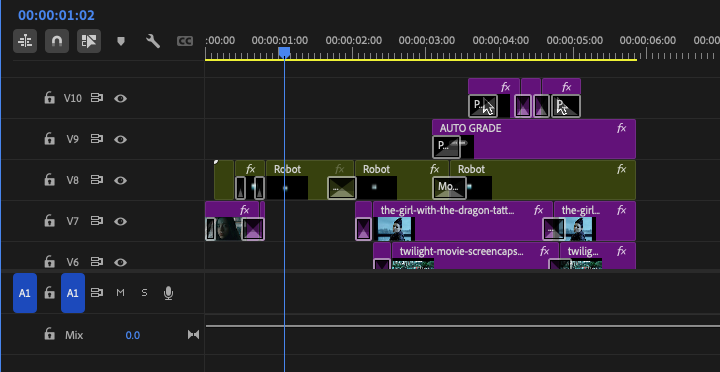Select transition between the-girl clips on V7
Image resolution: width=720 pixels, height=372 pixels.
coord(553,229)
